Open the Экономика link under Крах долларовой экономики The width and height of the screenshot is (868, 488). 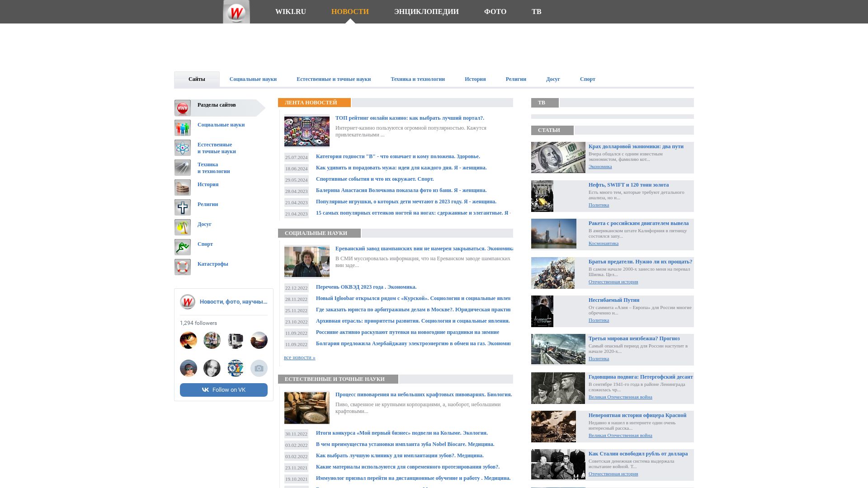tap(600, 167)
